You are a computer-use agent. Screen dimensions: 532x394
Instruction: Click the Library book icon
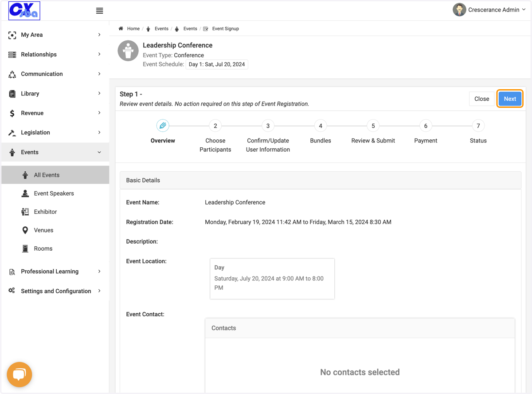pos(12,94)
